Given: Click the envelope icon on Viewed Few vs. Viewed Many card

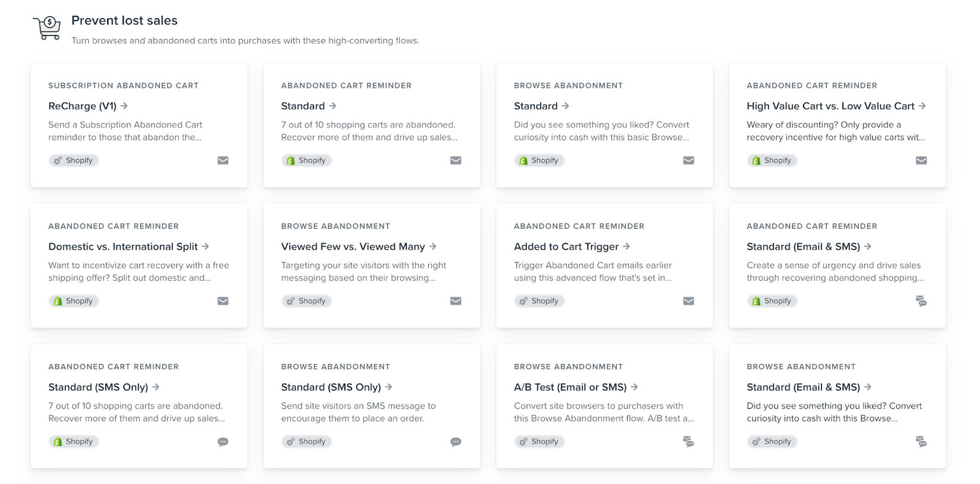Looking at the screenshot, I should coord(456,301).
